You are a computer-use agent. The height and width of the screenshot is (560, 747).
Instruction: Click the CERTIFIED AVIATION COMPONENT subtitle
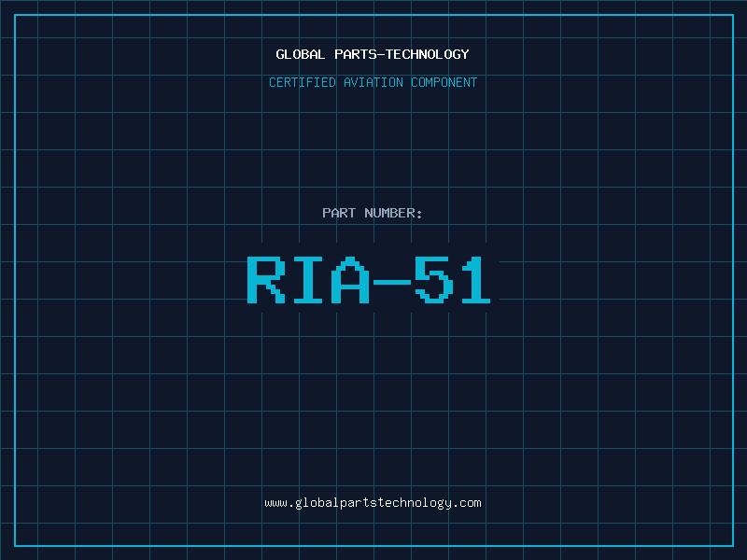(373, 82)
